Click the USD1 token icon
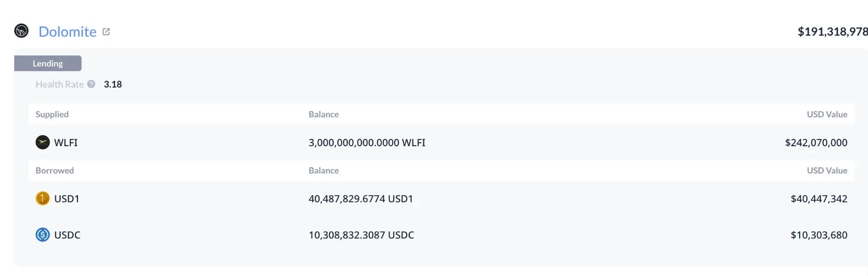 [42, 199]
